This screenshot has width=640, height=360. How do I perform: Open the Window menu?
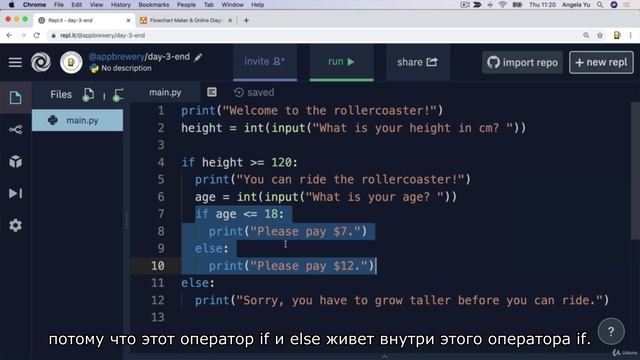point(232,5)
